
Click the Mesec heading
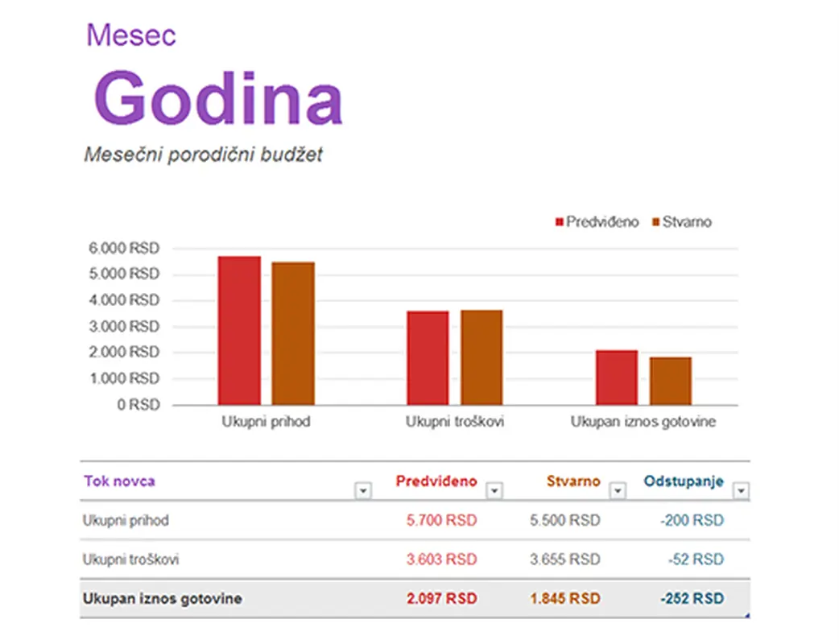pos(132,35)
